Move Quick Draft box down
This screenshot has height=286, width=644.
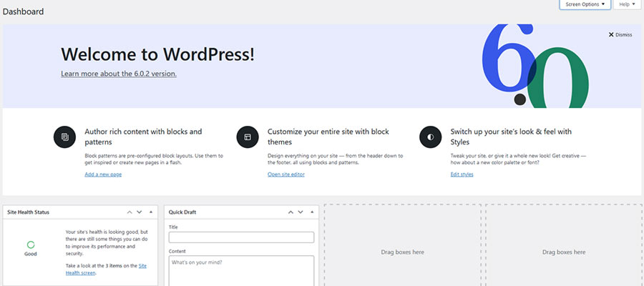click(x=300, y=212)
